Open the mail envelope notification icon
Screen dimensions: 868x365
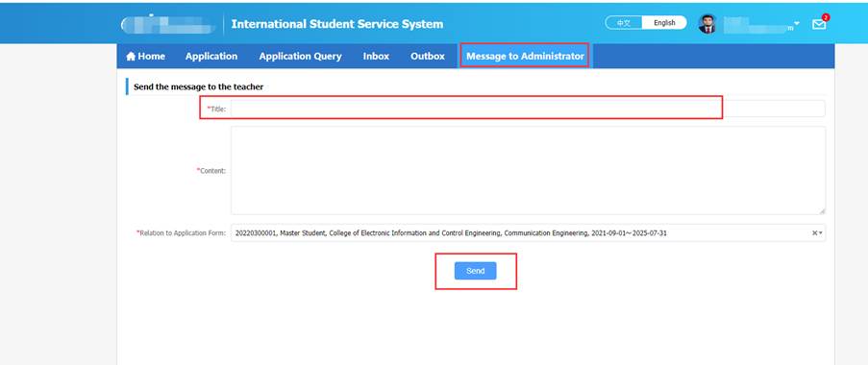(x=818, y=25)
